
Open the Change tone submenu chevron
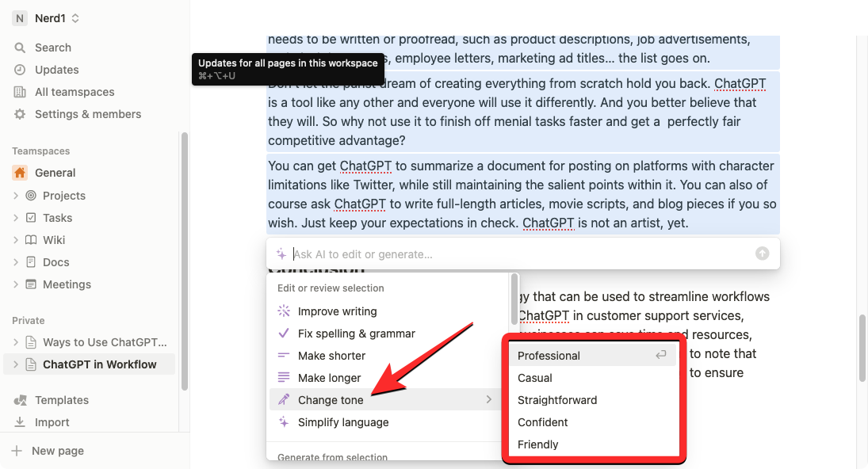(x=489, y=399)
